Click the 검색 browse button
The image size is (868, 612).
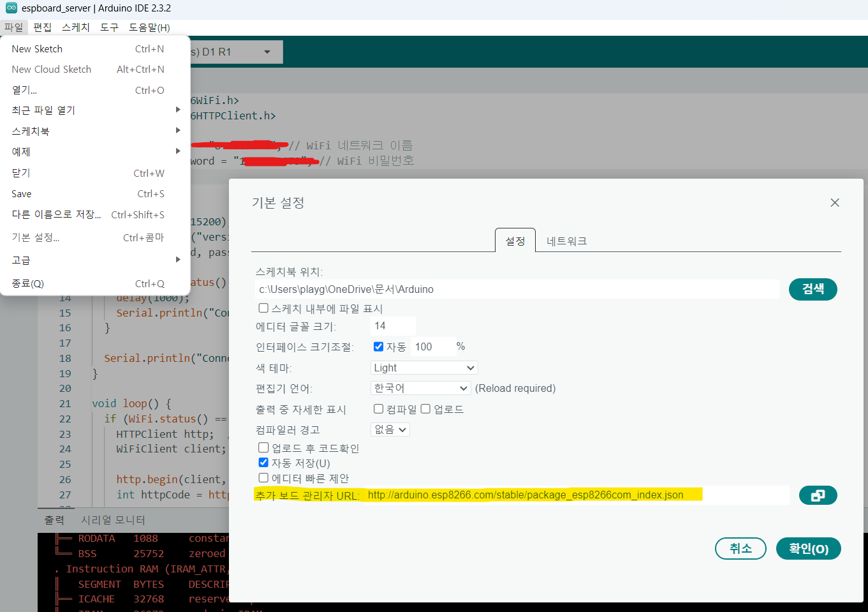coord(813,289)
